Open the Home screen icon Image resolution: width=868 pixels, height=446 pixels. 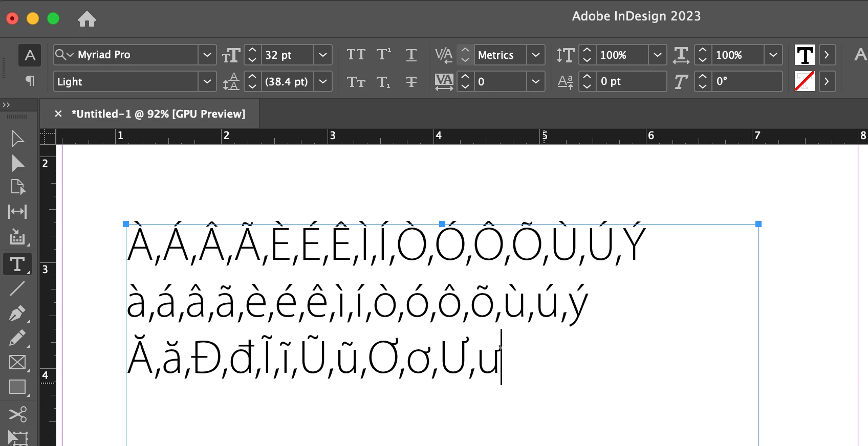tap(87, 19)
